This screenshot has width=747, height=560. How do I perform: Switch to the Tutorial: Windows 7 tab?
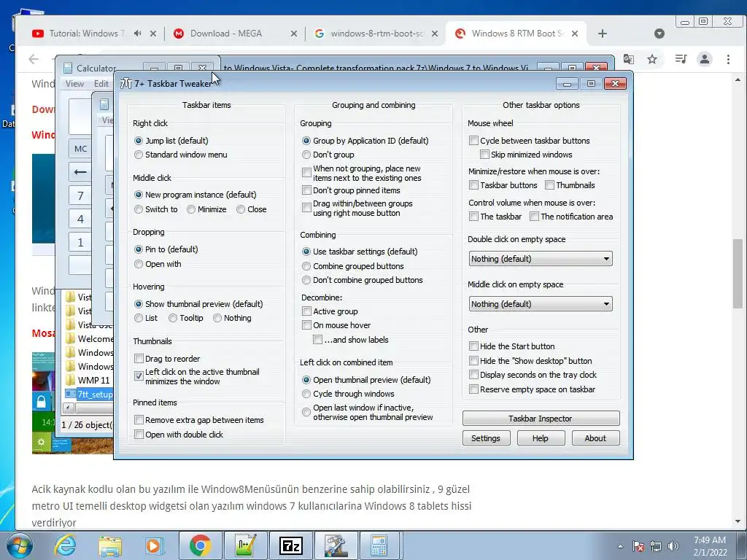(x=85, y=34)
